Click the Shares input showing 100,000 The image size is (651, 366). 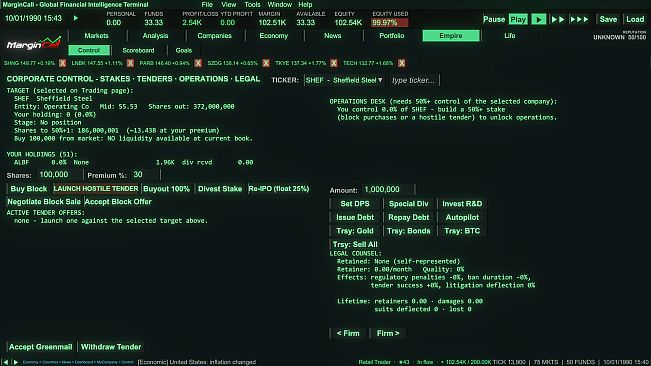[60, 175]
